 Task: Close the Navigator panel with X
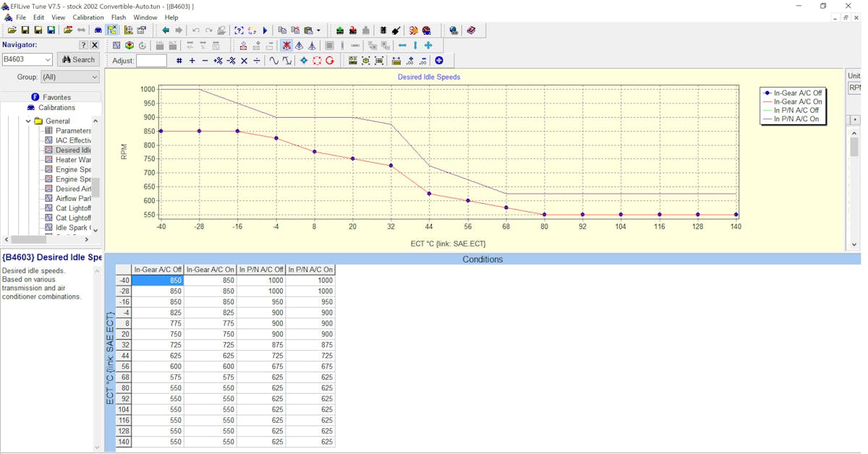pos(94,45)
